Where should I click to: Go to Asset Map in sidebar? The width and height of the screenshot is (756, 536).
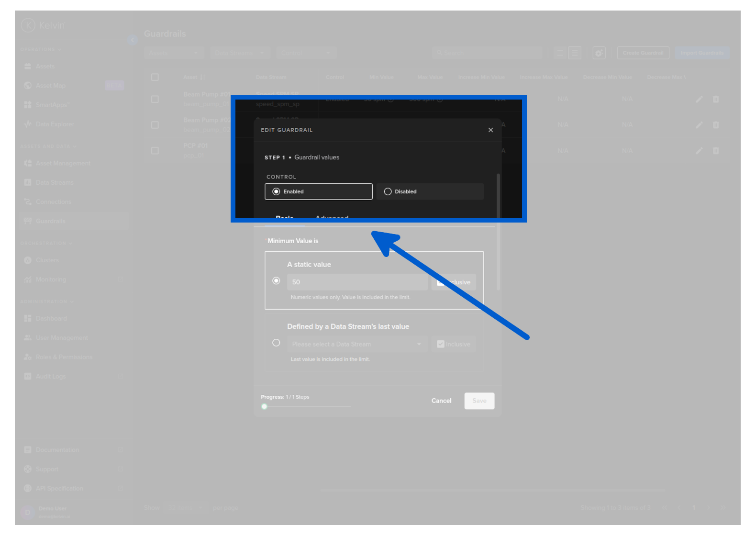[x=50, y=86]
